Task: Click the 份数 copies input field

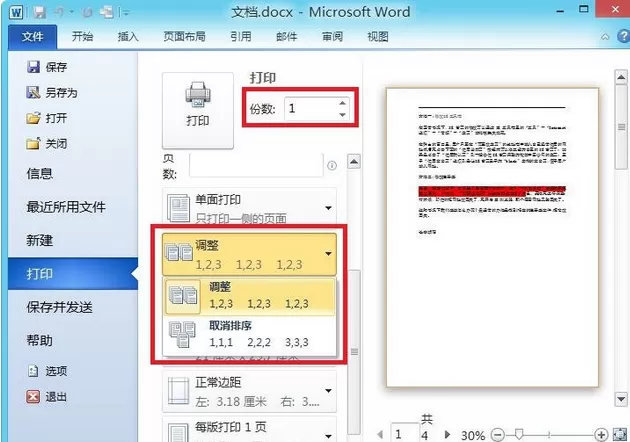Action: pyautogui.click(x=310, y=108)
